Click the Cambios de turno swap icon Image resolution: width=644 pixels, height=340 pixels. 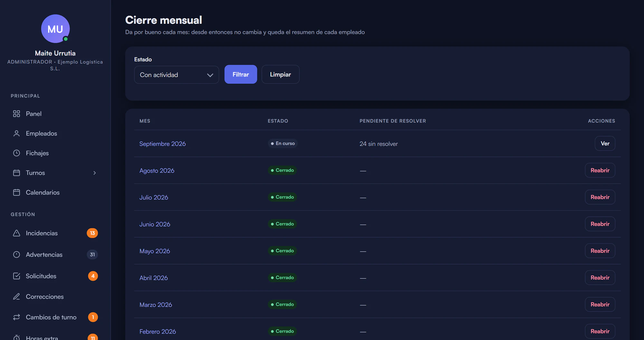click(x=16, y=317)
